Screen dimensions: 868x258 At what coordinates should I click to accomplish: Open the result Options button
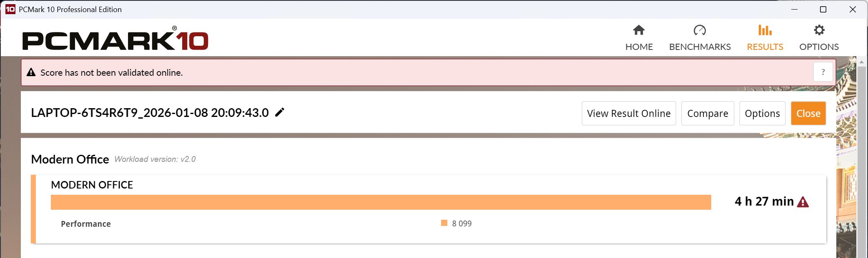pos(762,113)
